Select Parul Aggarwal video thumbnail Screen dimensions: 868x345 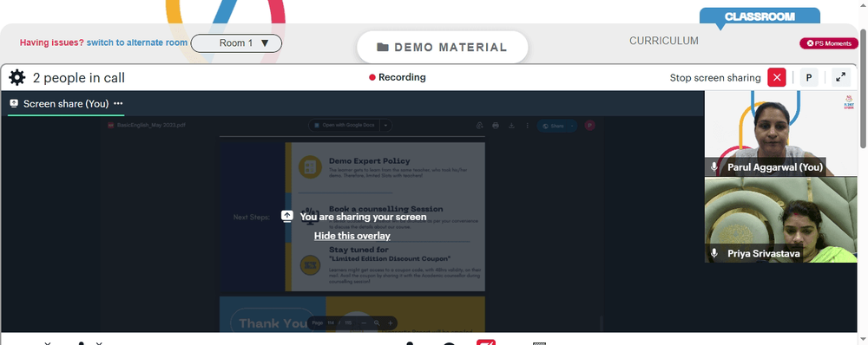pyautogui.click(x=780, y=133)
